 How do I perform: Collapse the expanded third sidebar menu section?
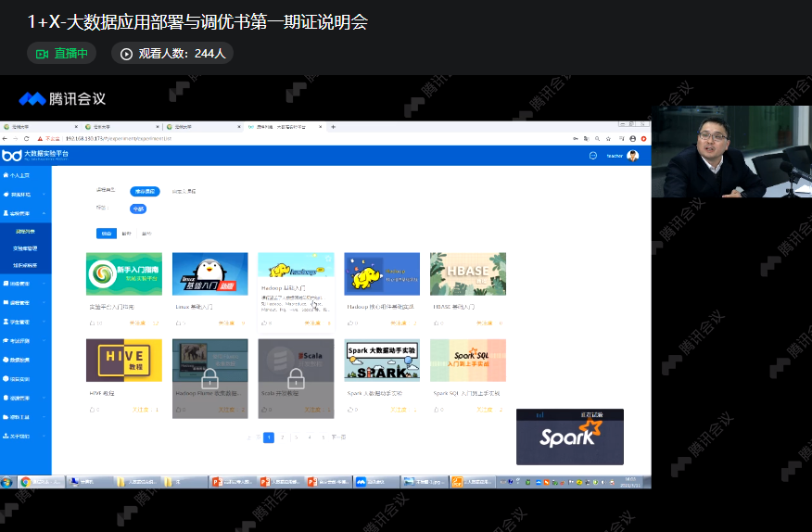(x=25, y=212)
